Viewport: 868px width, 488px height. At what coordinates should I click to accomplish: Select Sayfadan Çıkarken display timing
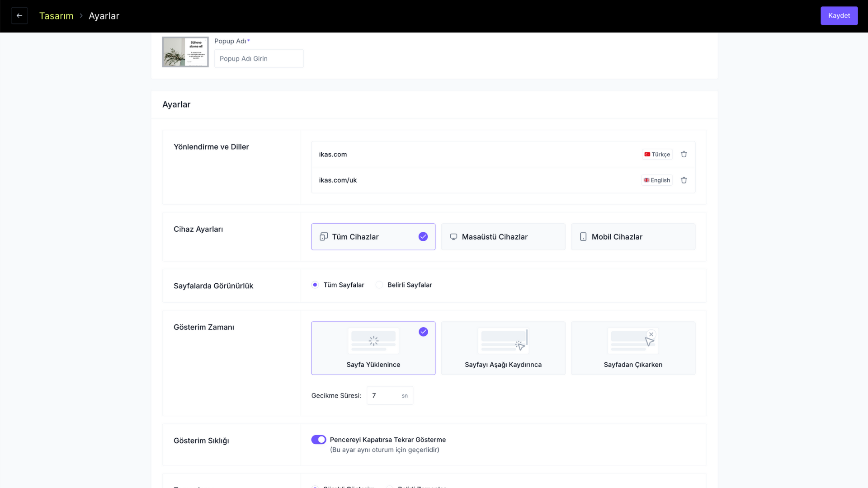point(633,348)
